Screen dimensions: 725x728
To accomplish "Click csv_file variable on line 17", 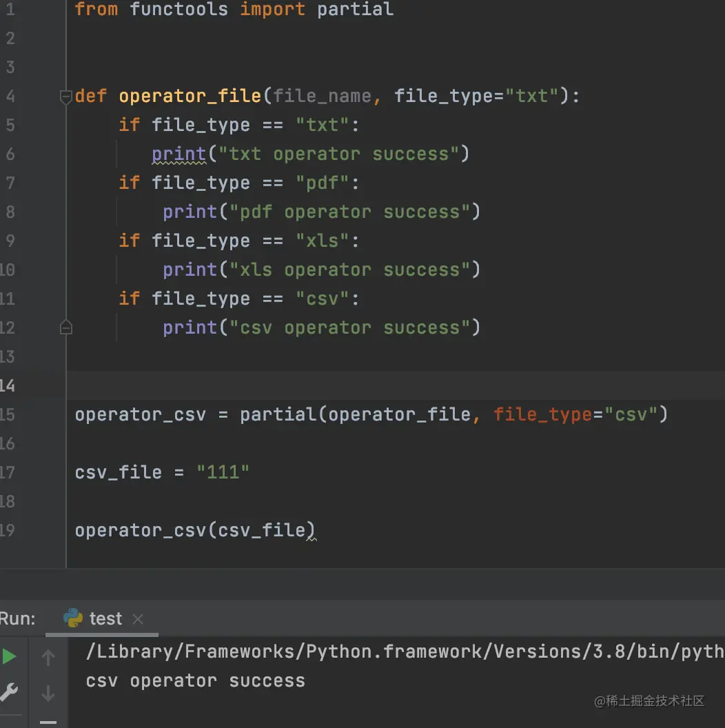I will 119,473.
